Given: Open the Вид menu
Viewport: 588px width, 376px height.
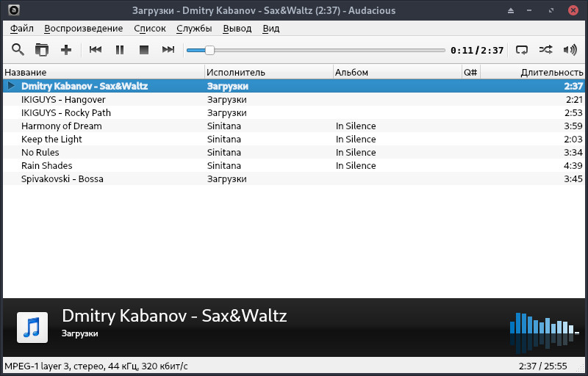Looking at the screenshot, I should tap(270, 29).
